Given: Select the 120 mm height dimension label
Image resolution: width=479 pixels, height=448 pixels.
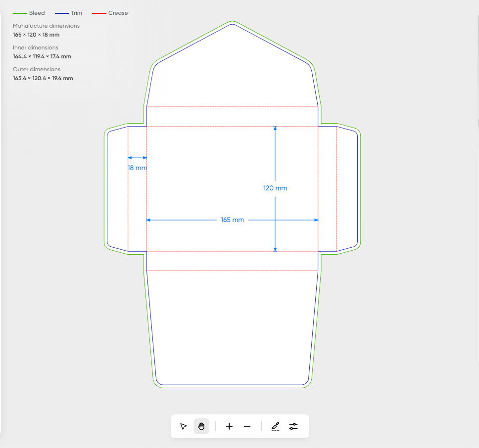Looking at the screenshot, I should click(x=275, y=188).
